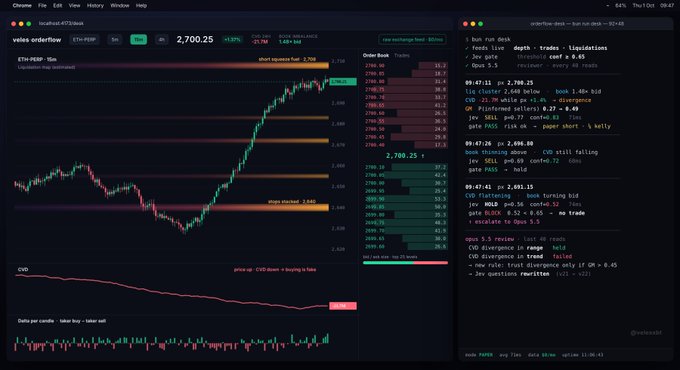Click the bid/ask size ratio bar
The image size is (680, 370).
(405, 263)
